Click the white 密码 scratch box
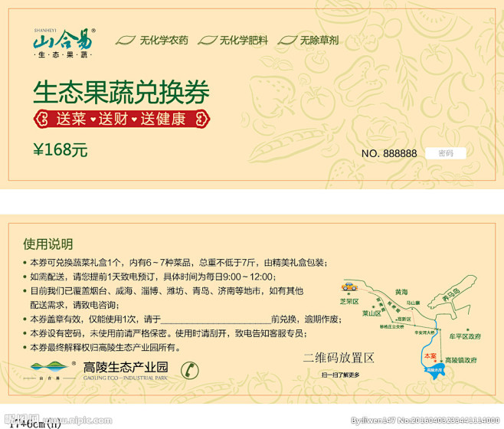The height and width of the screenshot is (429, 504). 446,153
